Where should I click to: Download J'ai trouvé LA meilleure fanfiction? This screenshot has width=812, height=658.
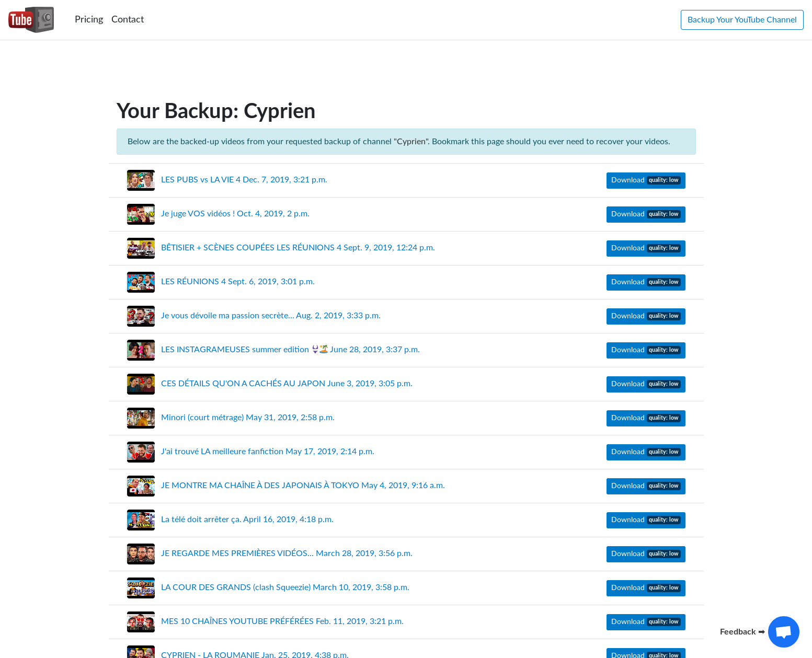(x=646, y=452)
